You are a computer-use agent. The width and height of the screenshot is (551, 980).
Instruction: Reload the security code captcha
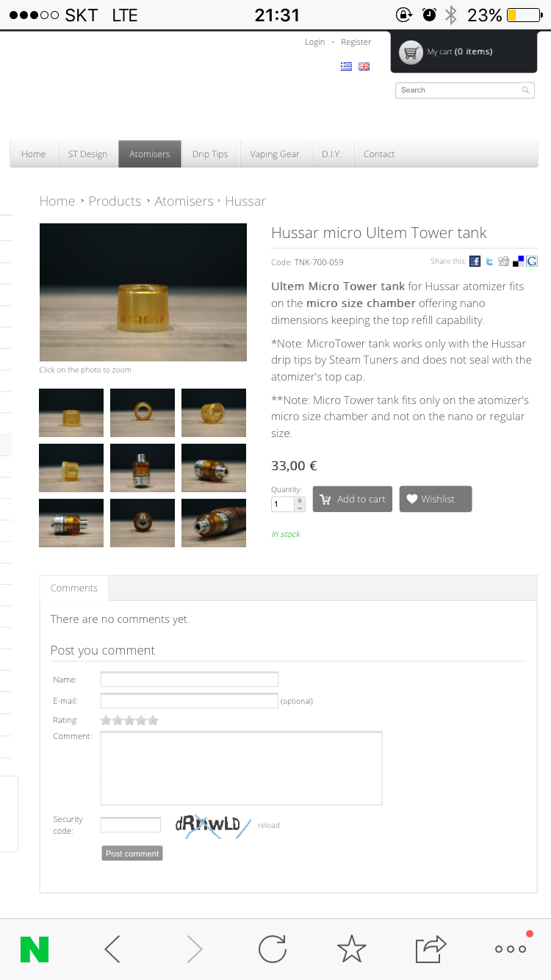[269, 826]
